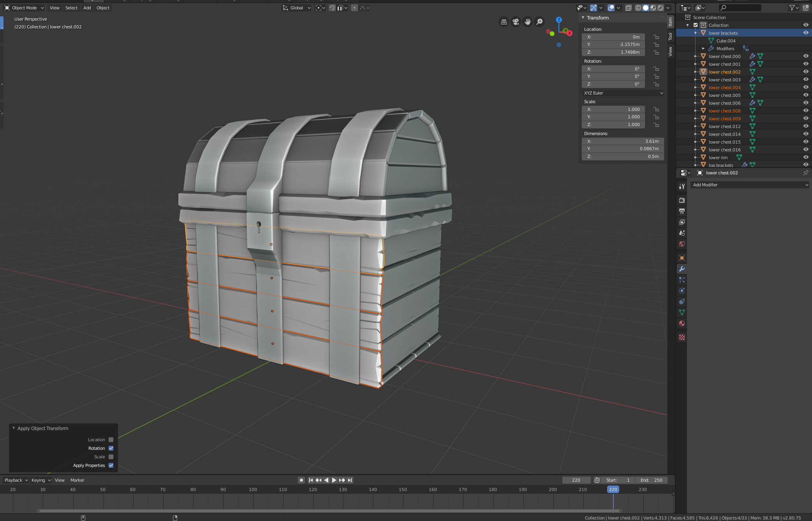Open the Physics properties tab icon
Image resolution: width=812 pixels, height=521 pixels.
(x=682, y=291)
